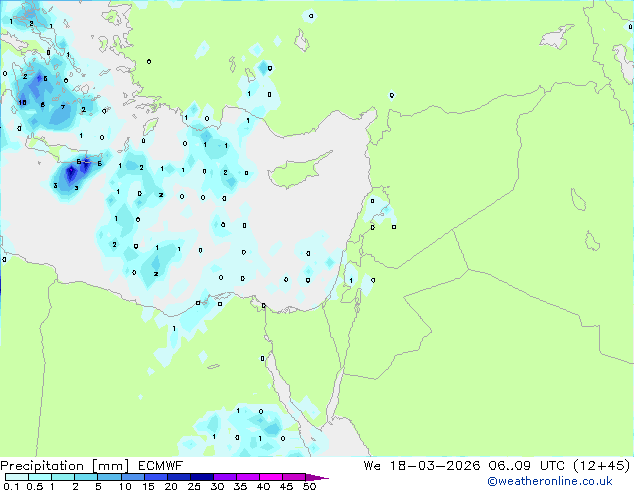Screen dimensions: 634x490
Task: Click the 0.5–1 mm legend swatch
Action: click(40, 477)
